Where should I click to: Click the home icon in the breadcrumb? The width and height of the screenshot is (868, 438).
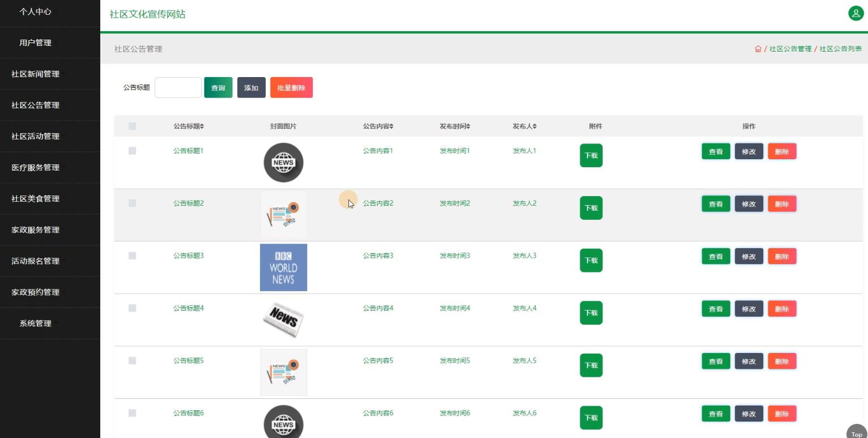point(758,49)
